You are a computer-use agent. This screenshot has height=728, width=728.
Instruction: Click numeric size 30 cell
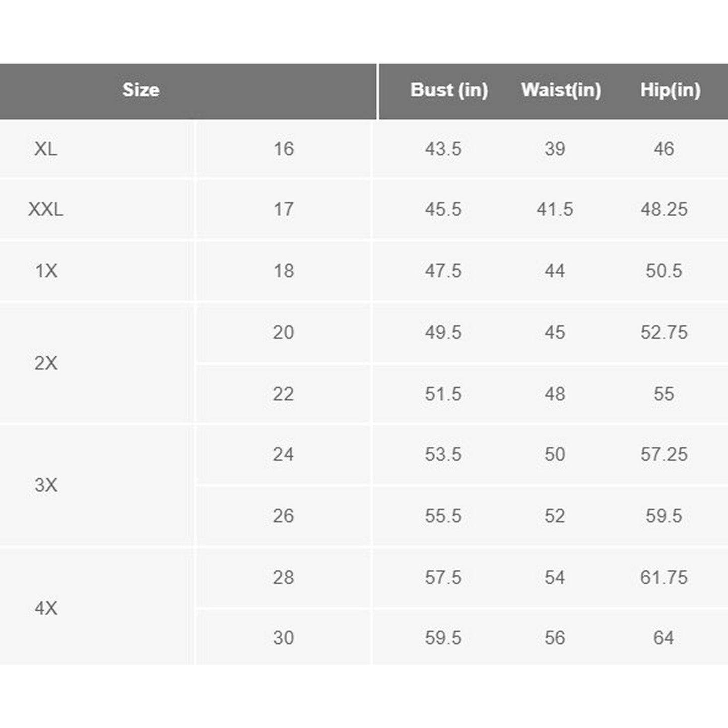click(283, 638)
